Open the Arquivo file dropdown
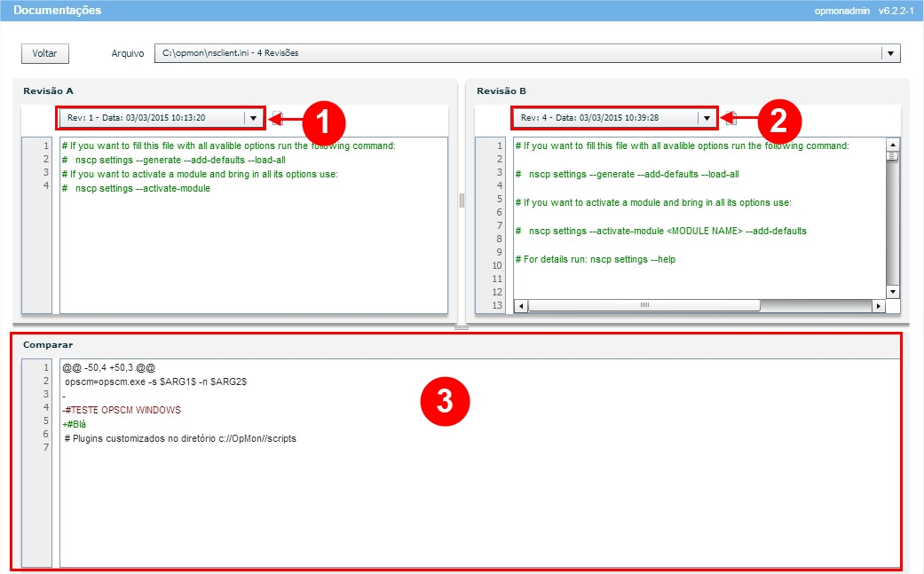 click(890, 53)
